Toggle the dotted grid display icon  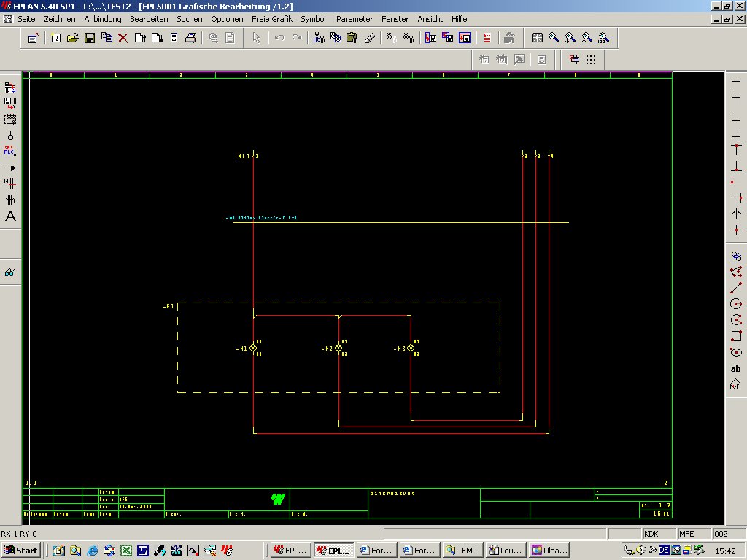[591, 60]
